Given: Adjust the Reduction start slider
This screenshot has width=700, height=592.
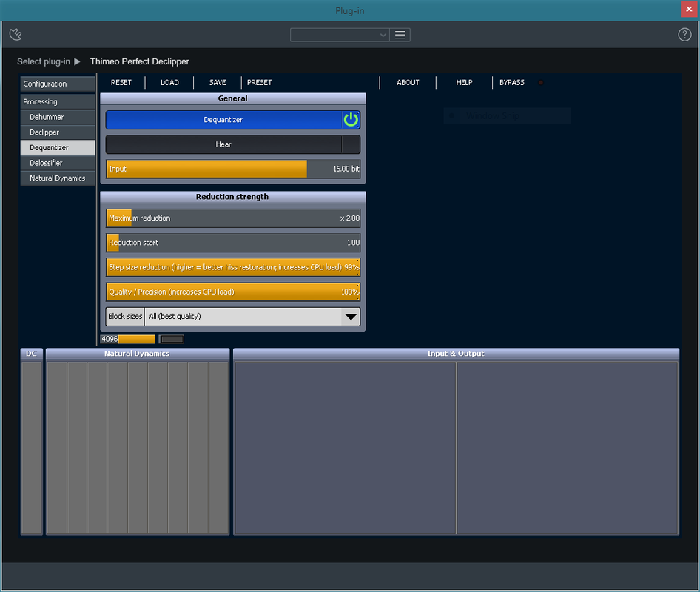Looking at the screenshot, I should point(233,243).
